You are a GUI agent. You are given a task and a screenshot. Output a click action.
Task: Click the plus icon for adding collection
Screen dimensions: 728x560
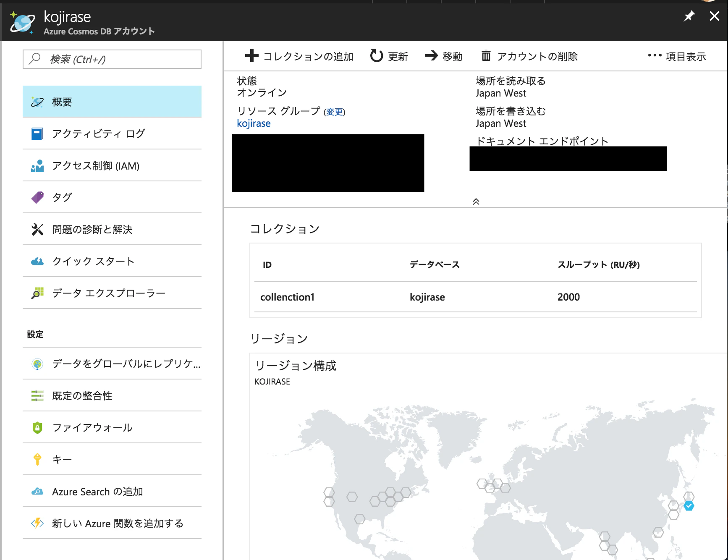click(x=251, y=55)
